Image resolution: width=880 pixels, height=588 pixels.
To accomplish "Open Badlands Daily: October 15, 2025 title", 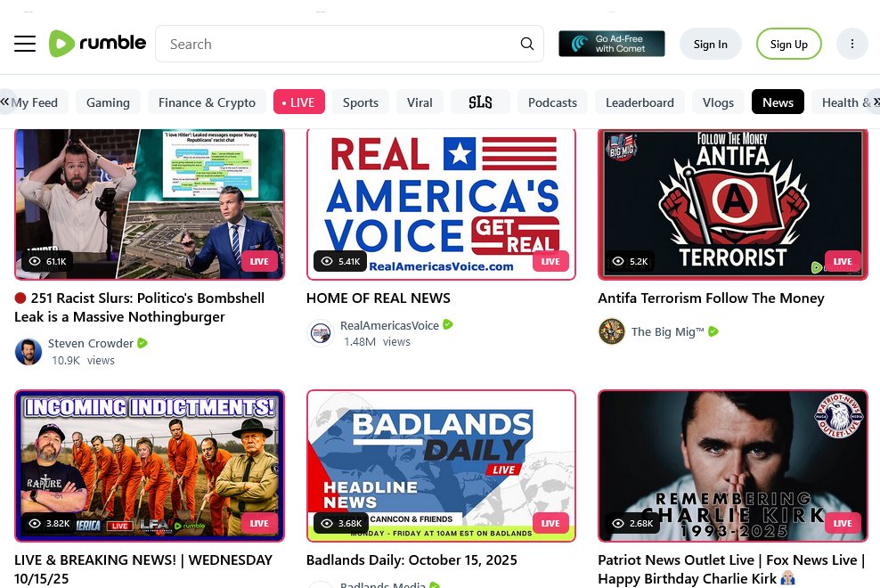I will tap(411, 559).
